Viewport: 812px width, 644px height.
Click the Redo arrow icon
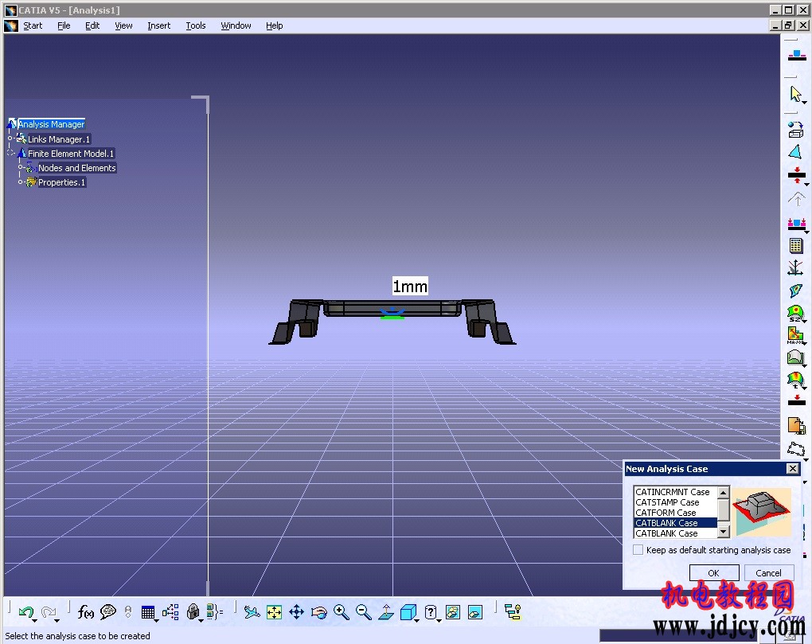48,612
